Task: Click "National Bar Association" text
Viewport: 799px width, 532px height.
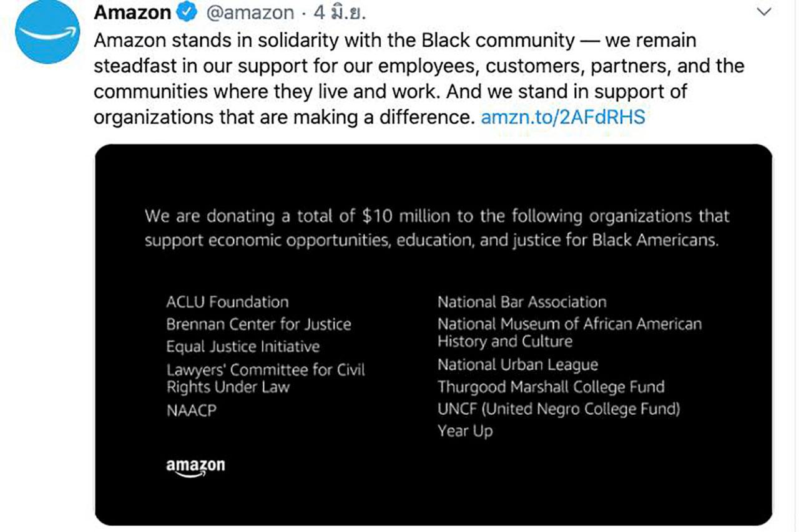Action: [522, 302]
